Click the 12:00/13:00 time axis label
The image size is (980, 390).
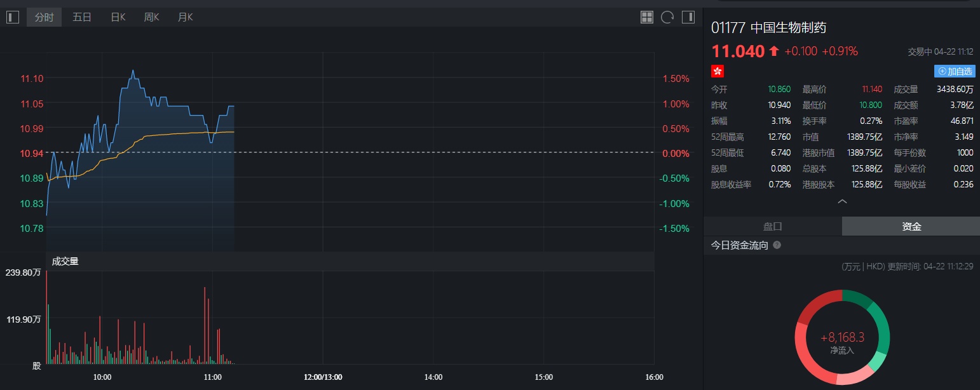pyautogui.click(x=323, y=377)
